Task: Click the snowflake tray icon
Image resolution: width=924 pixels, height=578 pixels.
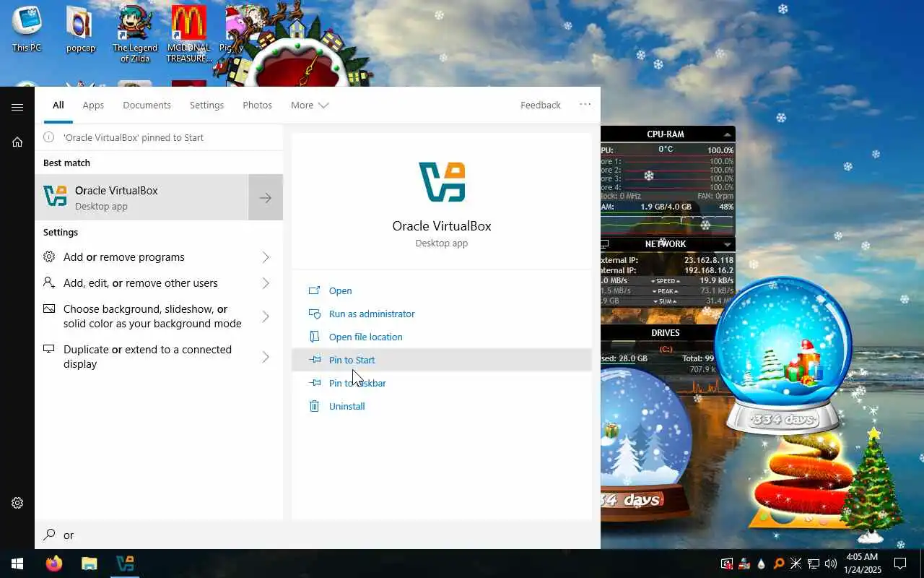Action: pos(796,564)
